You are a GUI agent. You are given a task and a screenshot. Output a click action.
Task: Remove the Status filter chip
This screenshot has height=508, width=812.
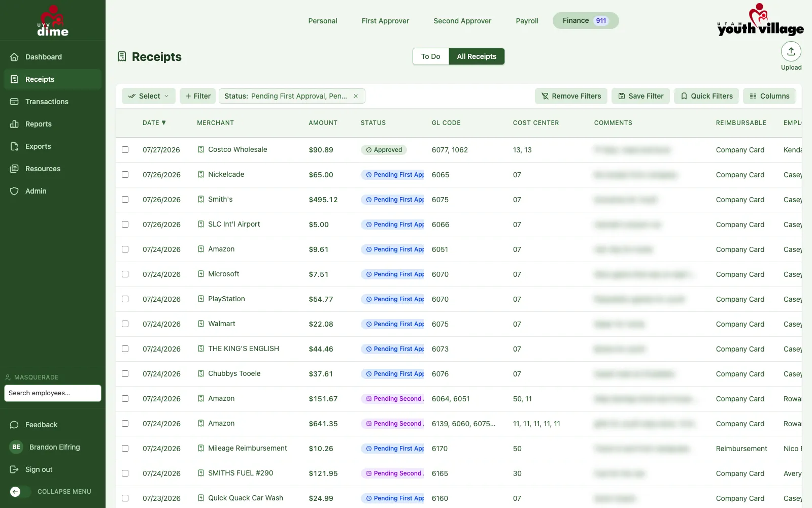click(x=356, y=96)
